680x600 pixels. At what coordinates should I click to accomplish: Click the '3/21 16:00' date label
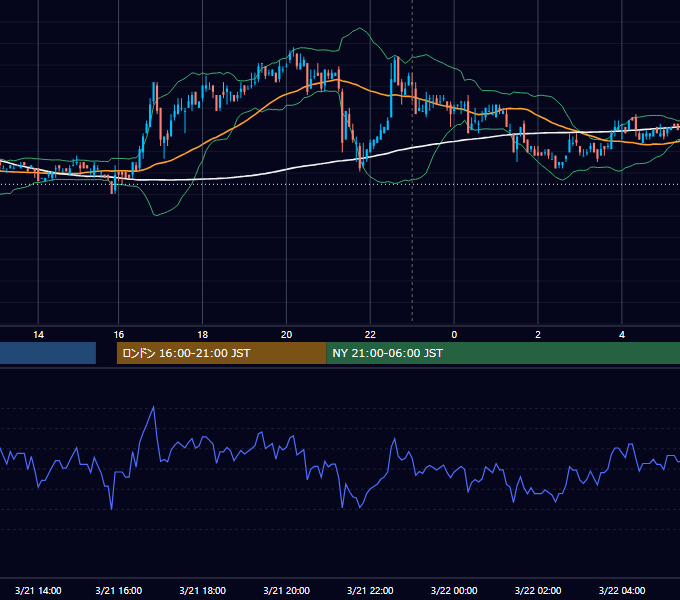pos(118,590)
